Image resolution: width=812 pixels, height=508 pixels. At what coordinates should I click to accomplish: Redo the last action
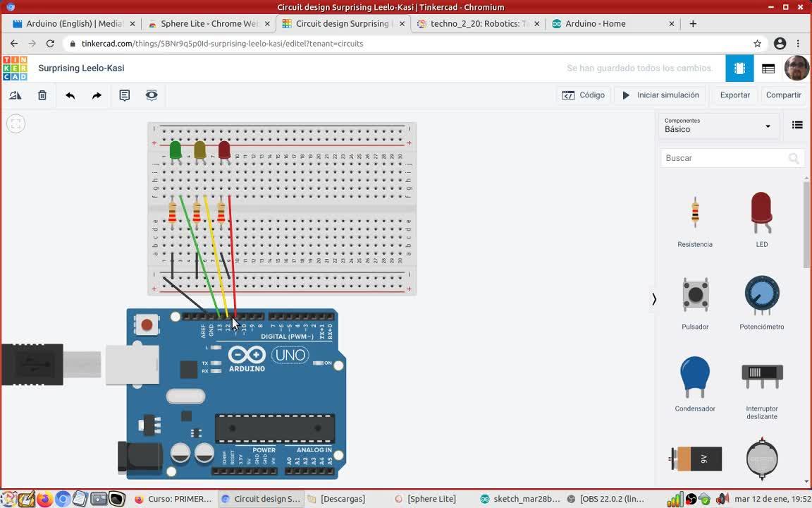97,95
